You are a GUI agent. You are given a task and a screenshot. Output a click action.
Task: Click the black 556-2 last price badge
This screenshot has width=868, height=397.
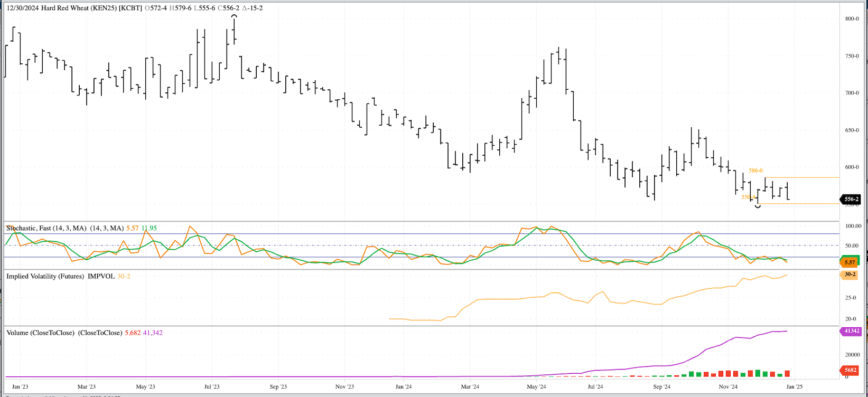pos(851,199)
